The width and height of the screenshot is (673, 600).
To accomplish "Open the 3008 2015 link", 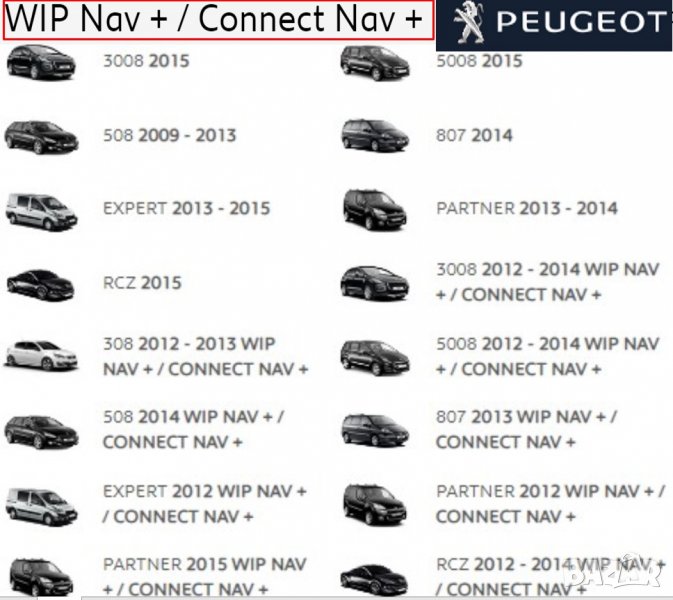I will pos(146,61).
